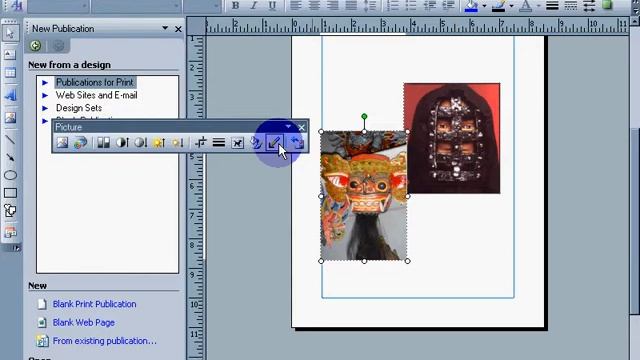The width and height of the screenshot is (640, 360).
Task: Apply the black Line Color swatch
Action: (499, 6)
